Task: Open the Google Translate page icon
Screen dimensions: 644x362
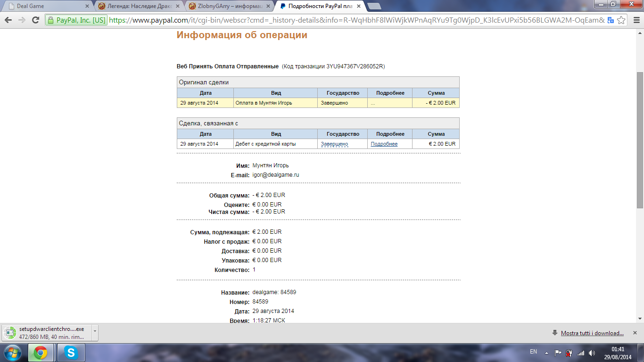Action: (x=611, y=20)
